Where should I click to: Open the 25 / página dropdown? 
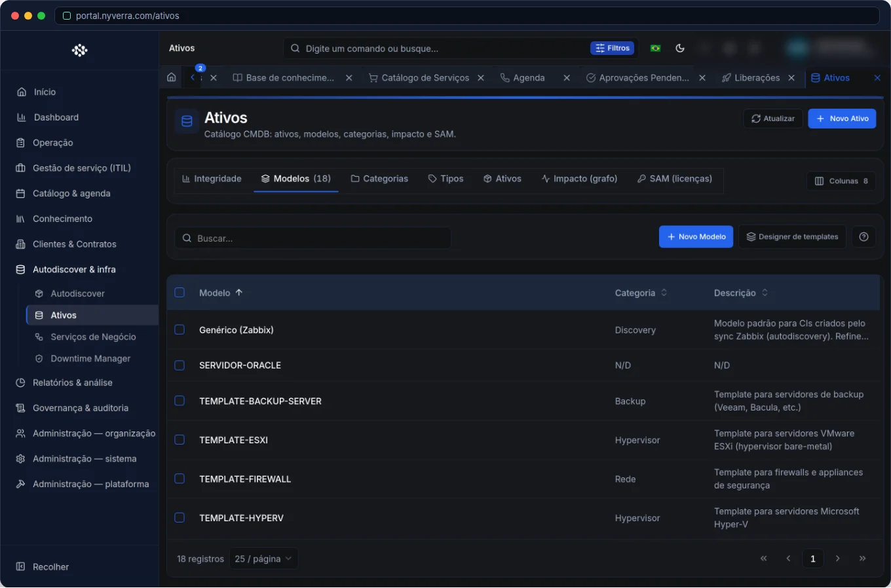(x=263, y=559)
